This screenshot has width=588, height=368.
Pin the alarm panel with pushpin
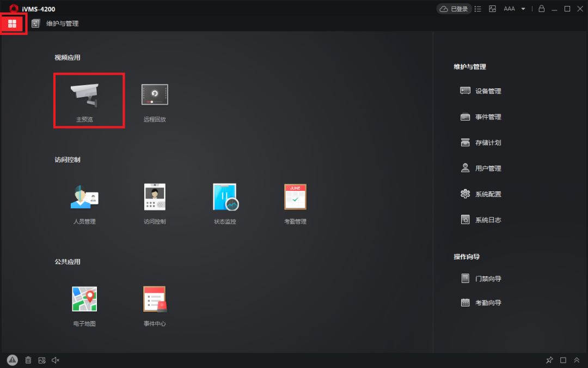coord(549,360)
